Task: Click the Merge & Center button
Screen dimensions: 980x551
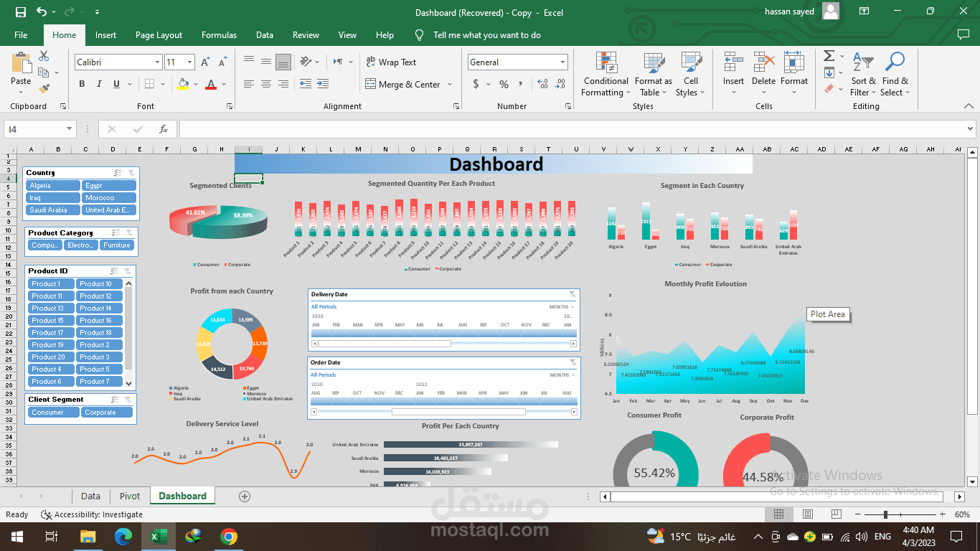Action: pos(402,84)
